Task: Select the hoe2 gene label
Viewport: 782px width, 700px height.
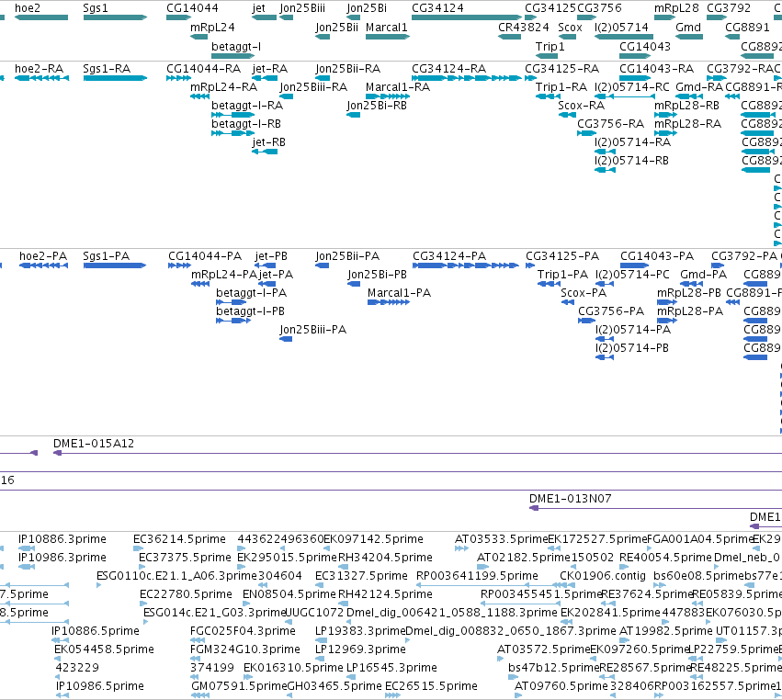Action: click(28, 8)
